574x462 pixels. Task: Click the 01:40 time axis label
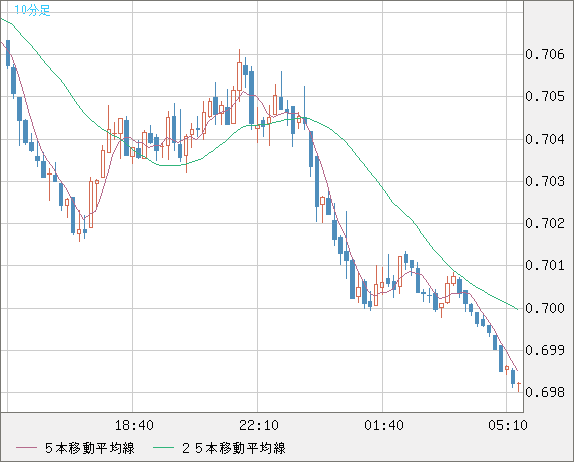[384, 425]
